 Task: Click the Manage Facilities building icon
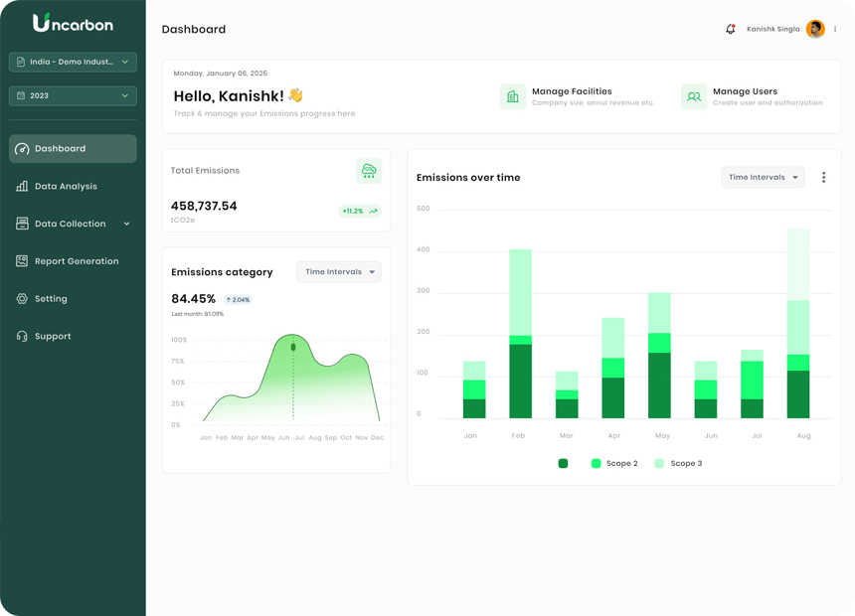(x=513, y=96)
